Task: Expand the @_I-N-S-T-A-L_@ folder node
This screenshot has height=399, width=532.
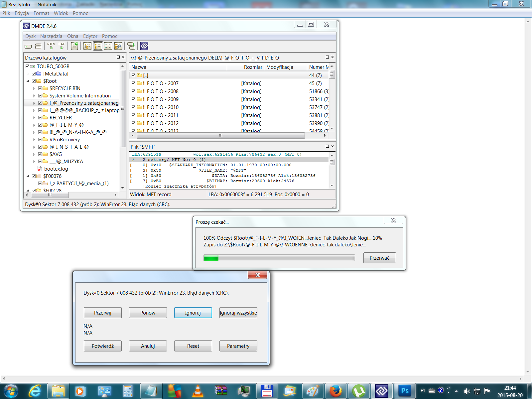Action: coord(34,147)
